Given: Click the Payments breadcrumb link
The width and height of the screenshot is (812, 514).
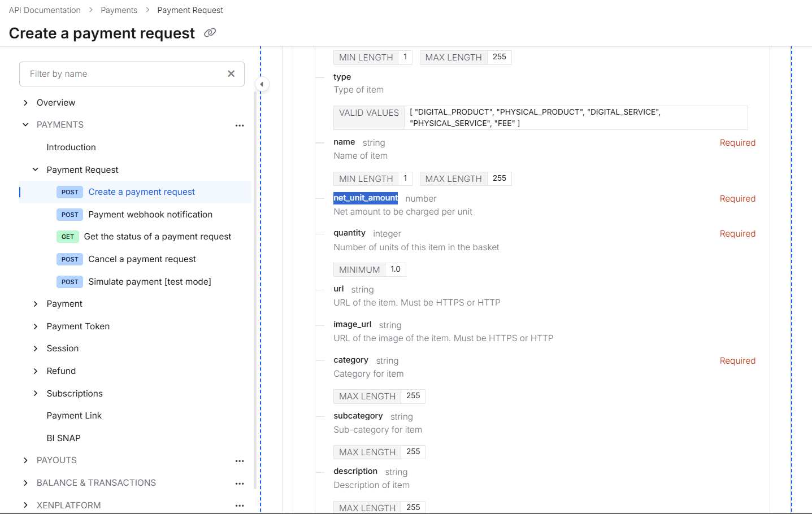Looking at the screenshot, I should click(x=119, y=10).
